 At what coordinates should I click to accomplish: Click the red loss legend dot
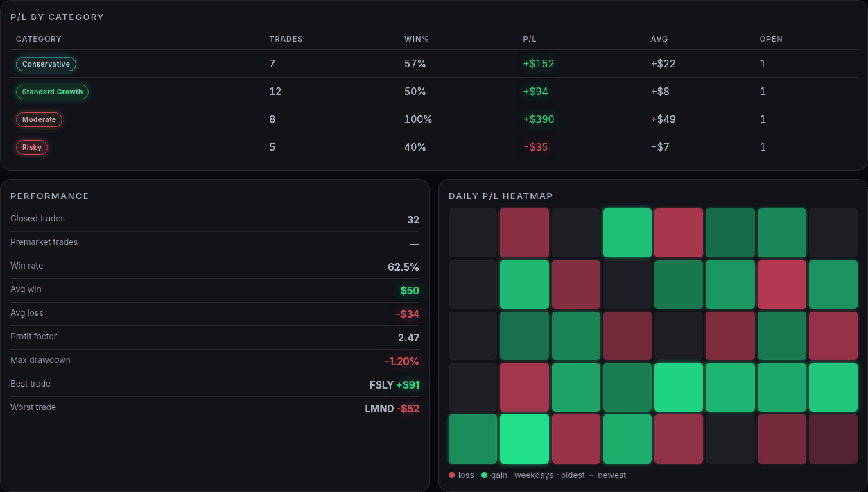[452, 475]
